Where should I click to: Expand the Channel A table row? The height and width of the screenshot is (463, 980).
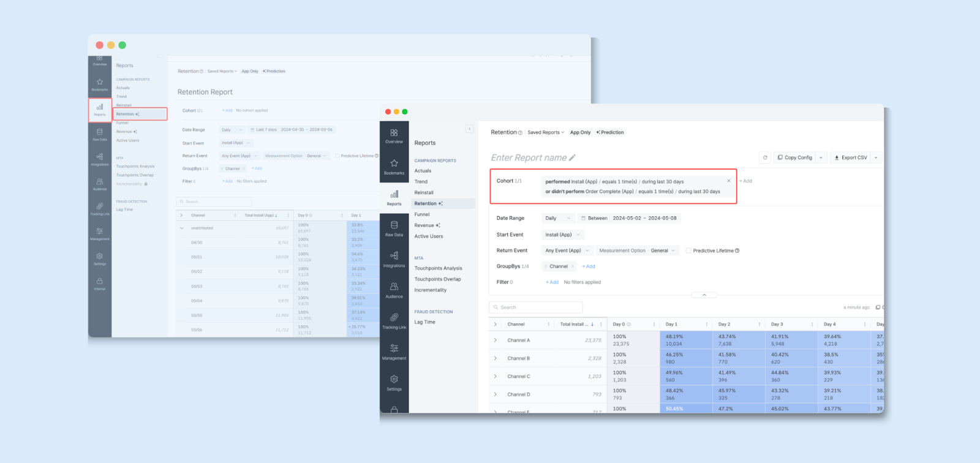pos(496,340)
